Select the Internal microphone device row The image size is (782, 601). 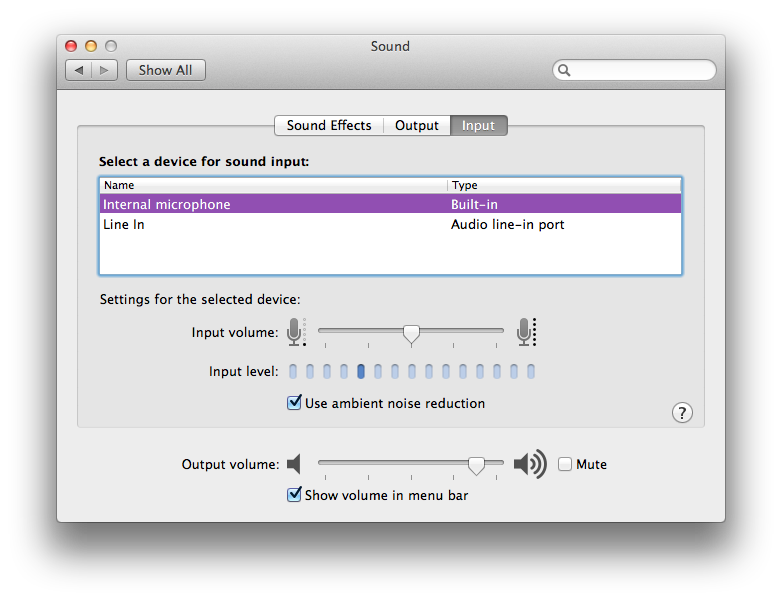pos(391,204)
